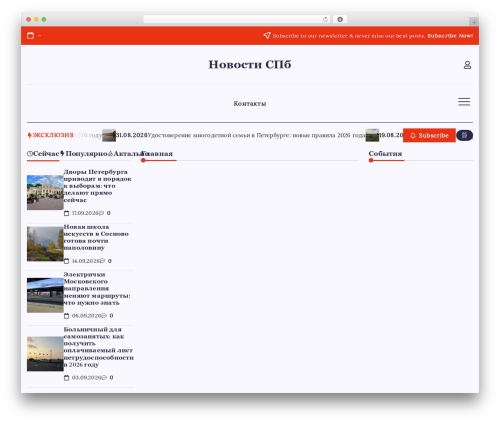Image resolution: width=500 pixels, height=423 pixels.
Task: Open the Новости СПб site title
Action: (250, 64)
